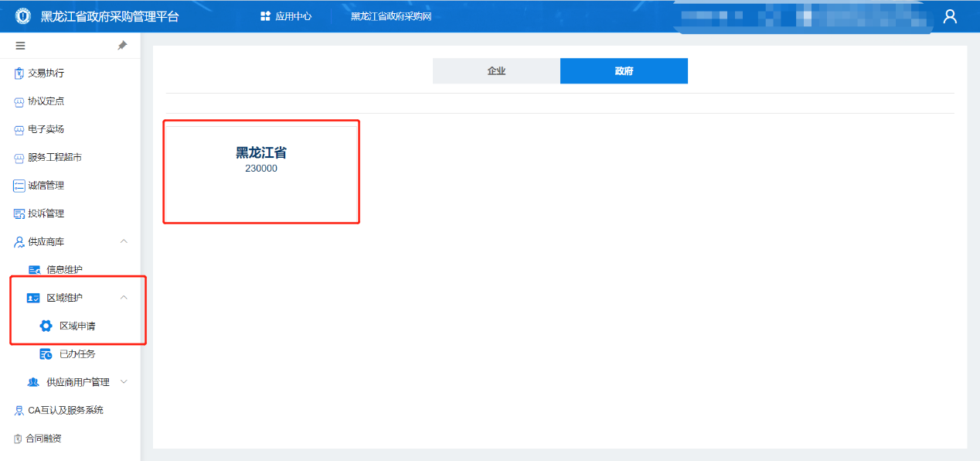Viewport: 980px width, 461px height.
Task: Click the 诚信管理 list icon
Action: (19, 186)
